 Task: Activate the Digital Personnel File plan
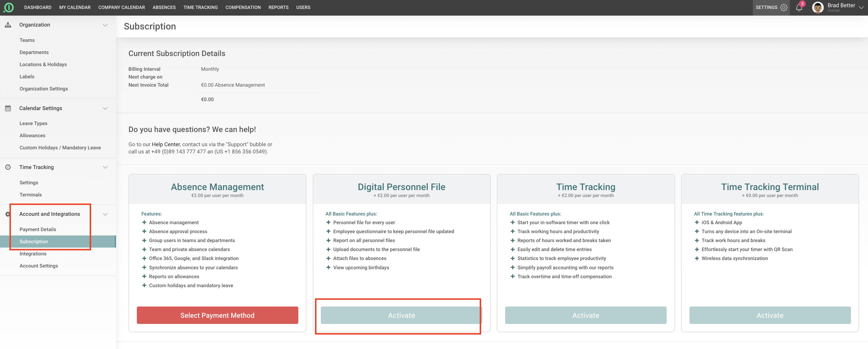(401, 315)
